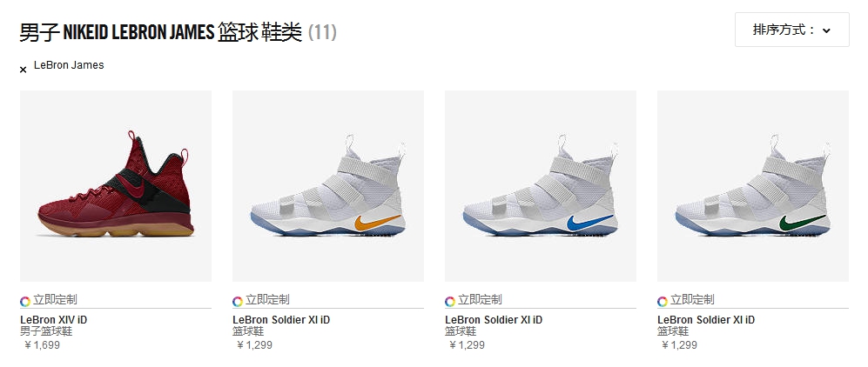Open LeBron Soldier XI iD title, third product
Image resolution: width=868 pixels, height=367 pixels.
click(x=494, y=319)
